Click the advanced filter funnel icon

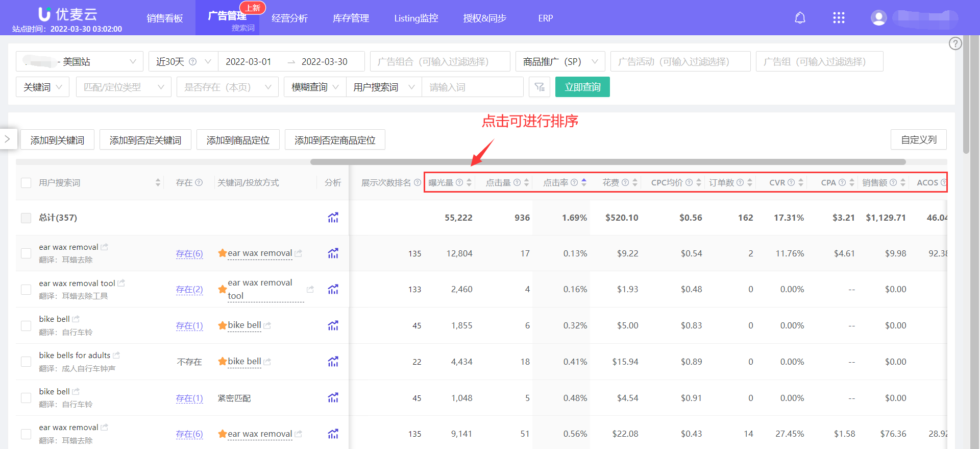click(x=540, y=87)
